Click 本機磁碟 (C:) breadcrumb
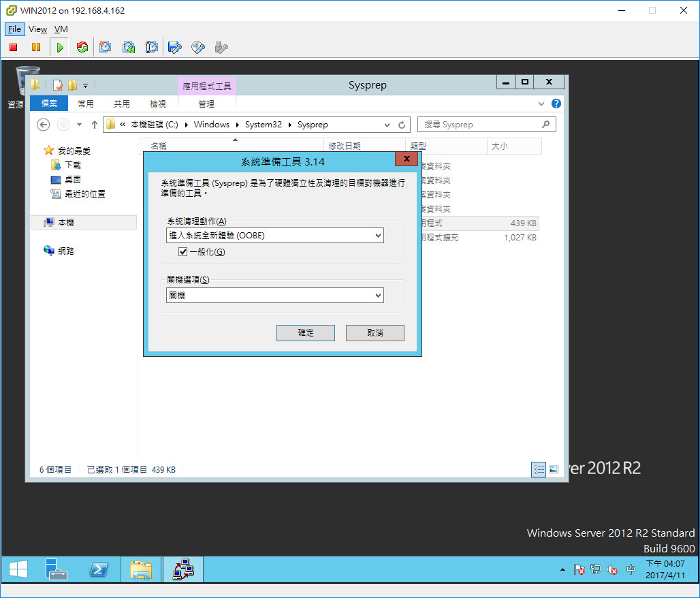 tap(154, 125)
